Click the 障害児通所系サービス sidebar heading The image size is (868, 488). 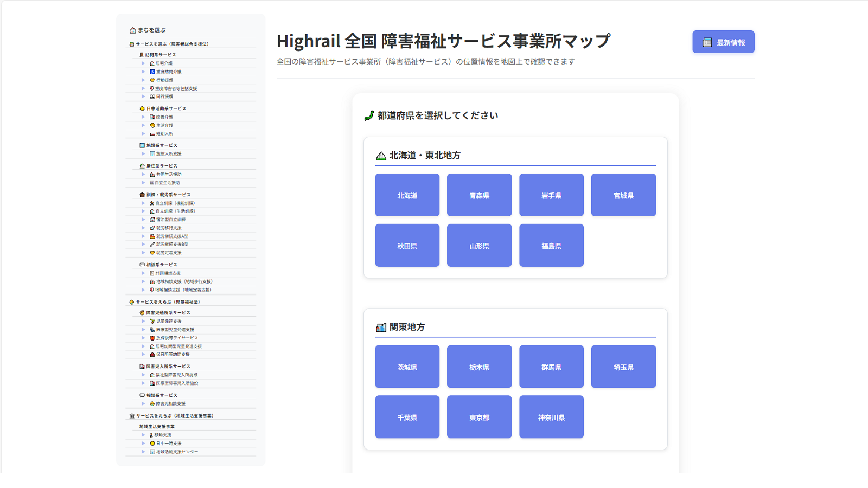[x=165, y=313]
